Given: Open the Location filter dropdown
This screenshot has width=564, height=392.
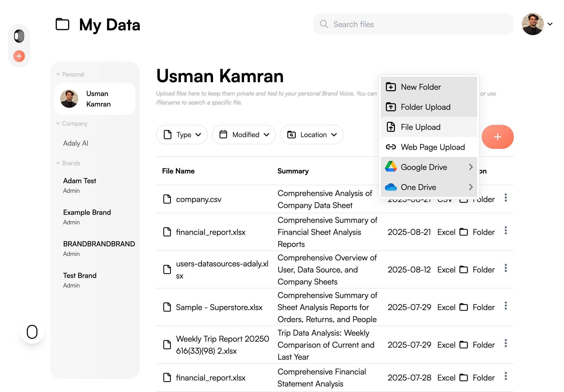Looking at the screenshot, I should pos(312,135).
